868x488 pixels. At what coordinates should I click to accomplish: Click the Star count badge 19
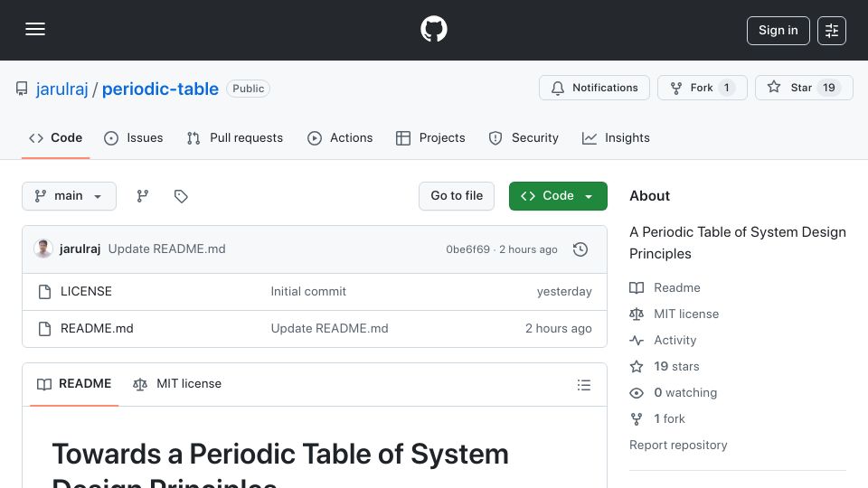pos(829,88)
